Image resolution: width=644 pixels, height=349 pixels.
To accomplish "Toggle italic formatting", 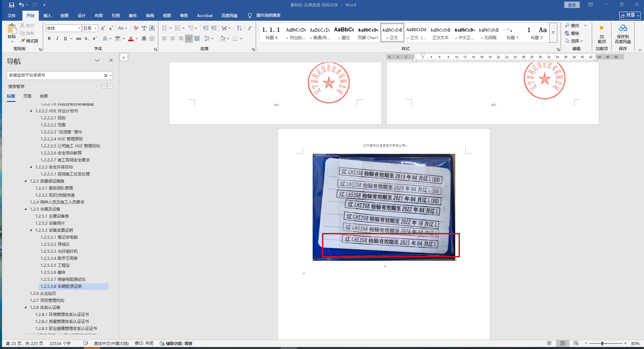I will point(57,38).
